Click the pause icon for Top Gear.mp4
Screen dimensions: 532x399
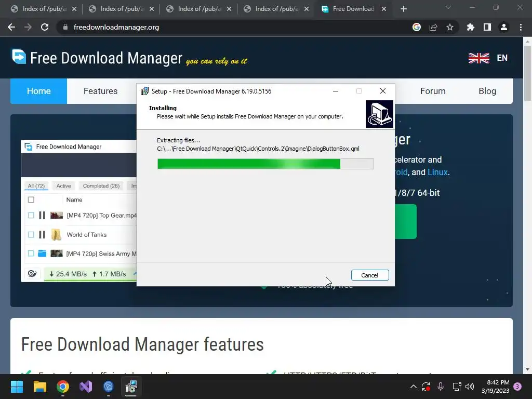(42, 216)
